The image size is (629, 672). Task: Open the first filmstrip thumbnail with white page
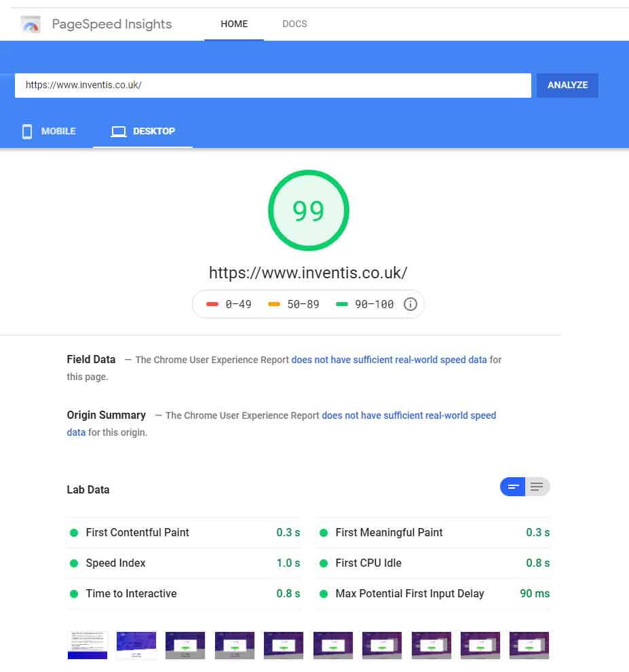pos(88,645)
